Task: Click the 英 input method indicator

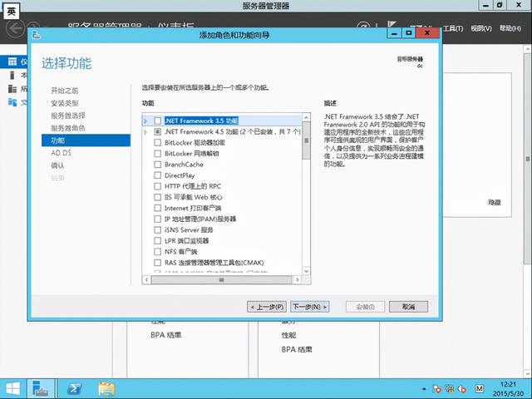Action: pos(11,12)
